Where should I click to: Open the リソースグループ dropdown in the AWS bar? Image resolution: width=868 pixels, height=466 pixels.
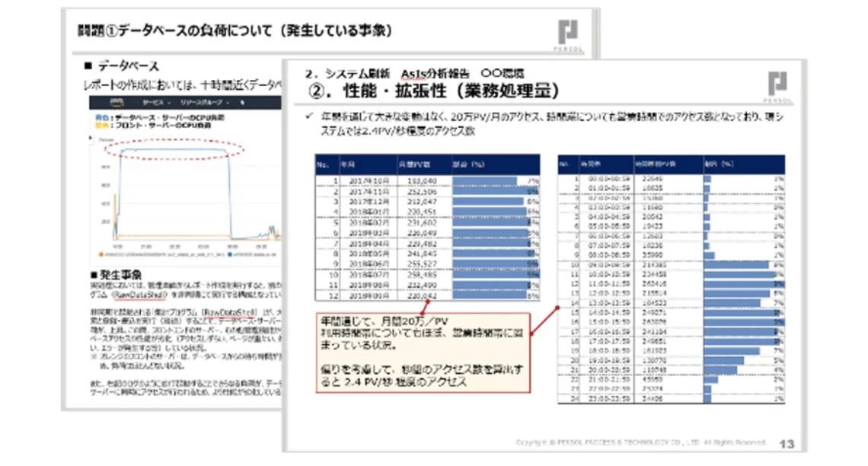coord(203,102)
